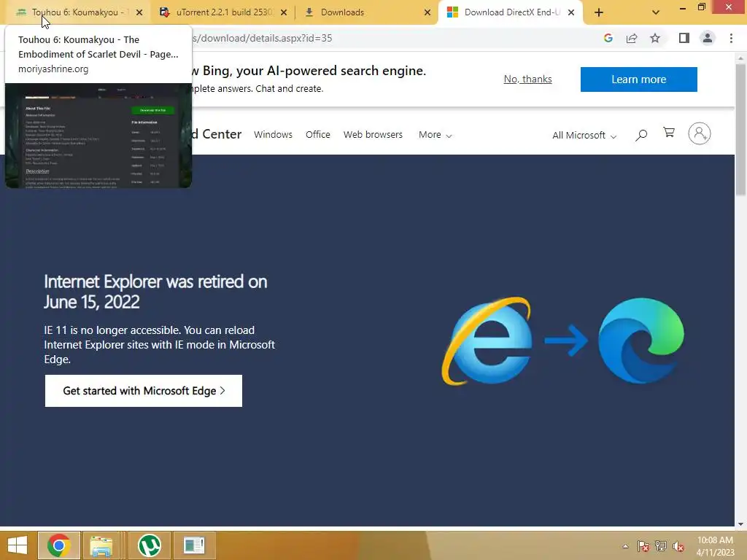Image resolution: width=747 pixels, height=560 pixels.
Task: Open the document app taskbar icon
Action: pos(194,545)
